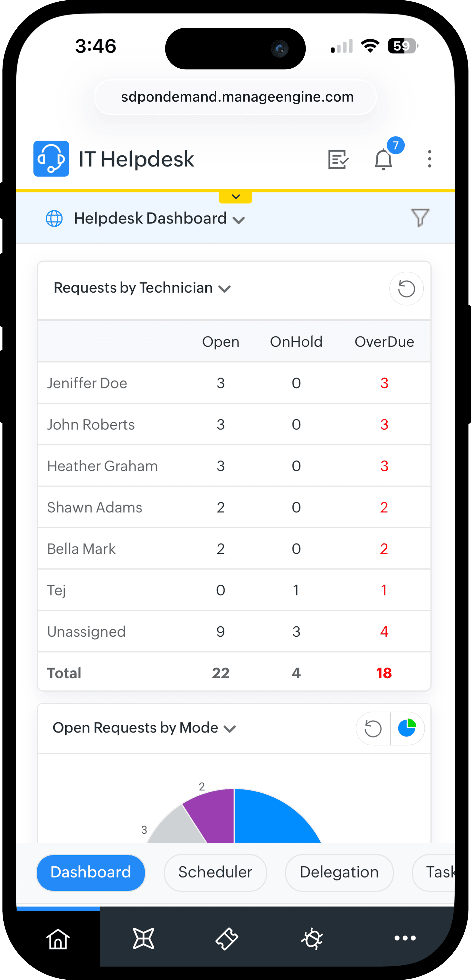
Task: Select the Dashboard tab
Action: point(90,872)
